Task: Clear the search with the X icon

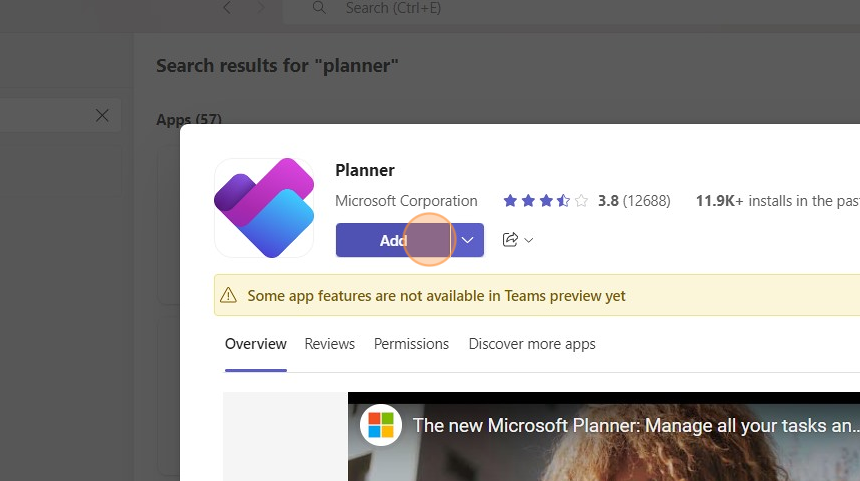Action: coord(102,115)
